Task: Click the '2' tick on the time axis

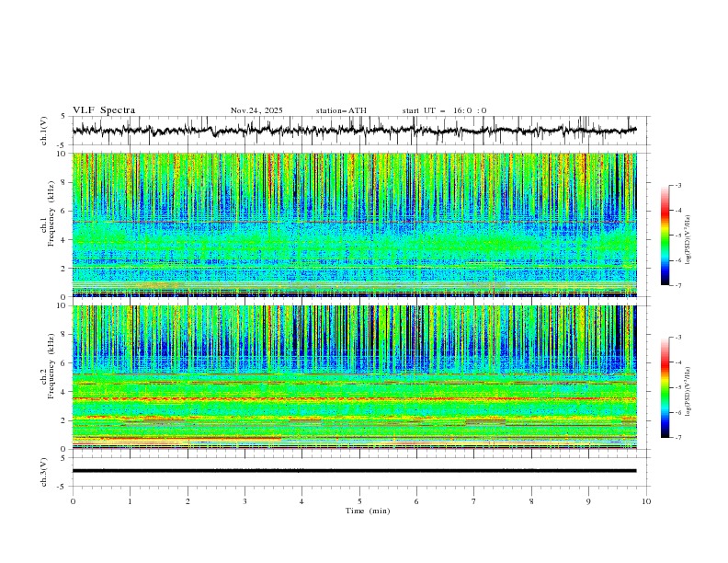Action: click(188, 501)
